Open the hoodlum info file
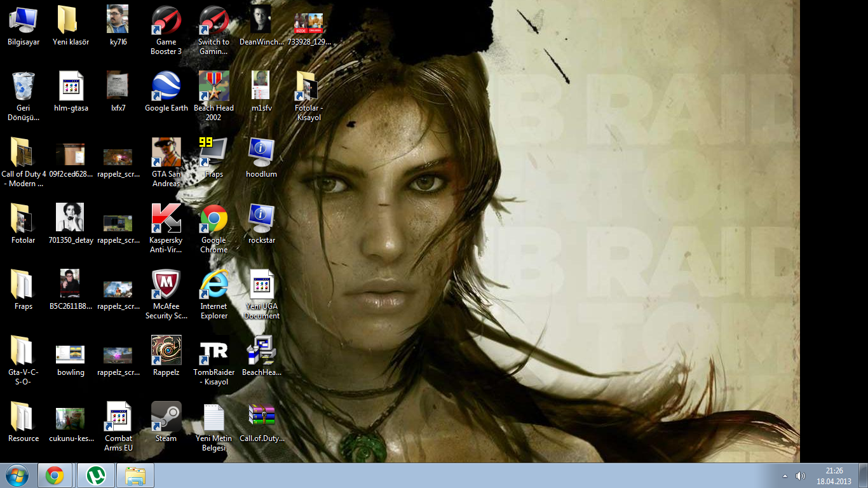This screenshot has height=488, width=868. pos(261,158)
